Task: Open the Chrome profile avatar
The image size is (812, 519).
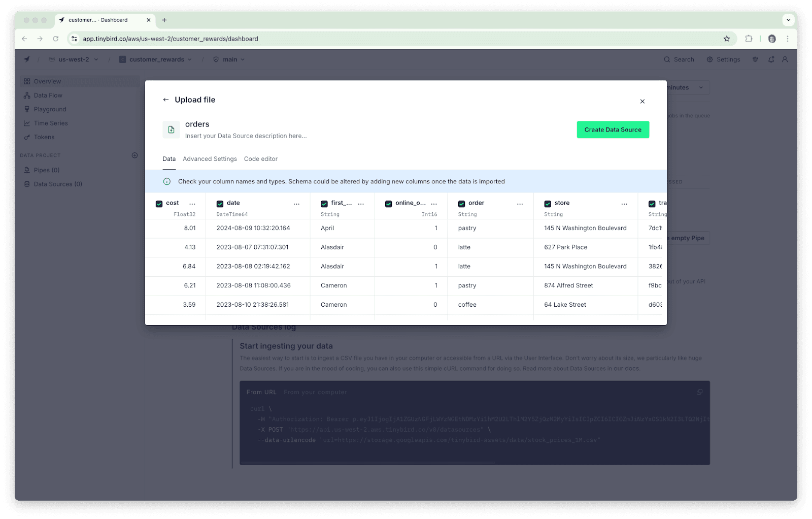Action: coord(772,39)
